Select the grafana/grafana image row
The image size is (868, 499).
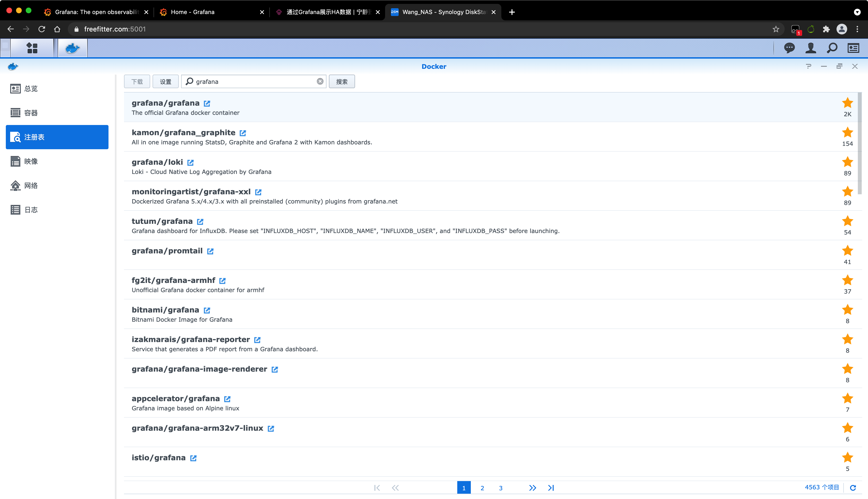click(490, 107)
